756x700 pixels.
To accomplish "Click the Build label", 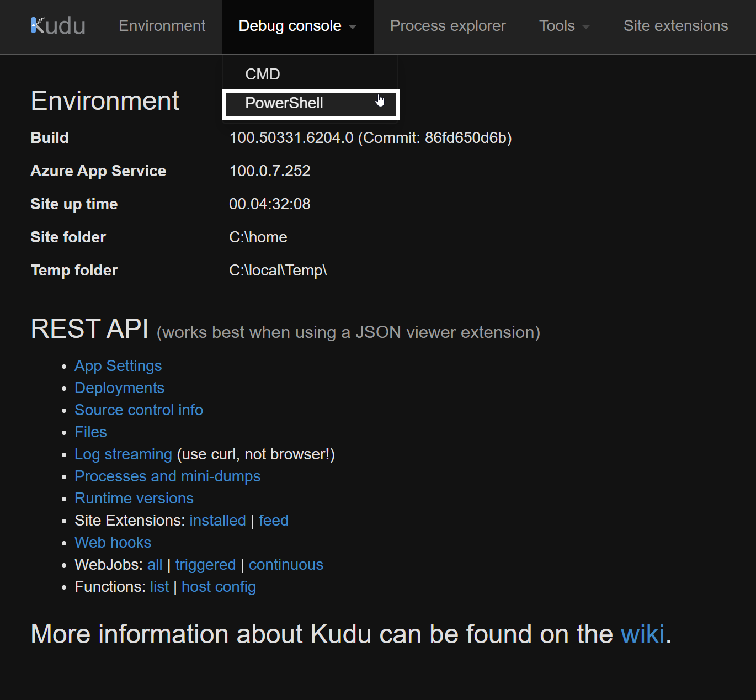I will [50, 138].
